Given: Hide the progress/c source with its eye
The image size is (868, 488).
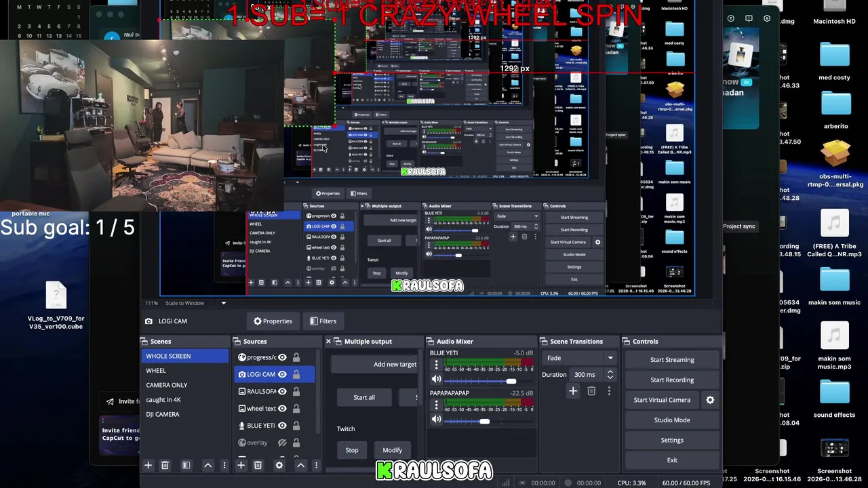Looking at the screenshot, I should point(282,357).
